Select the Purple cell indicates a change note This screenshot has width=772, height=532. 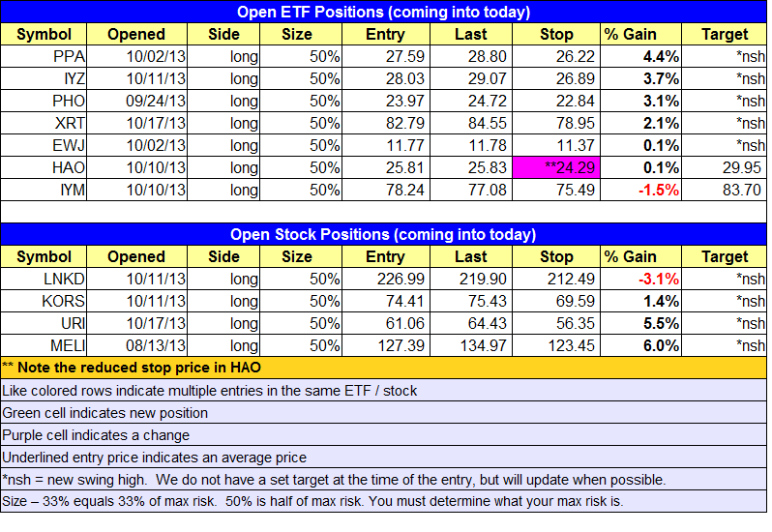pos(383,435)
